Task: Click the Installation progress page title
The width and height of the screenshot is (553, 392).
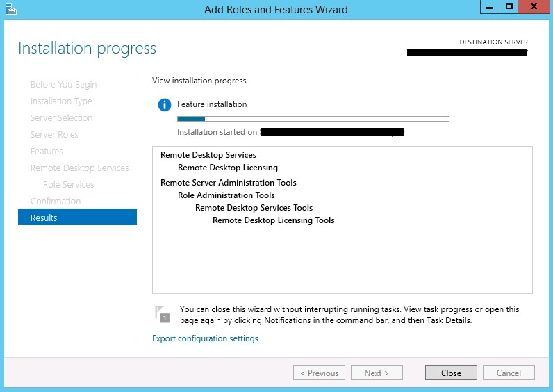Action: (87, 49)
